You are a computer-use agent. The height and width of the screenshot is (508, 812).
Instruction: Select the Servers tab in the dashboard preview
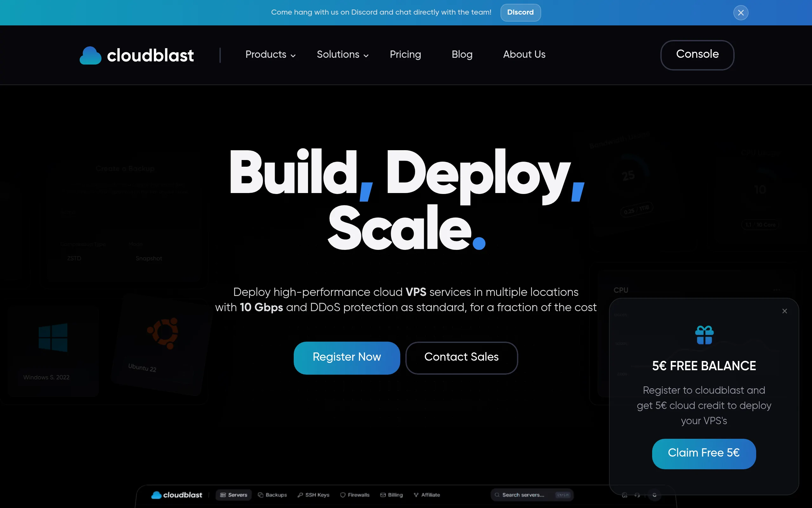click(233, 495)
